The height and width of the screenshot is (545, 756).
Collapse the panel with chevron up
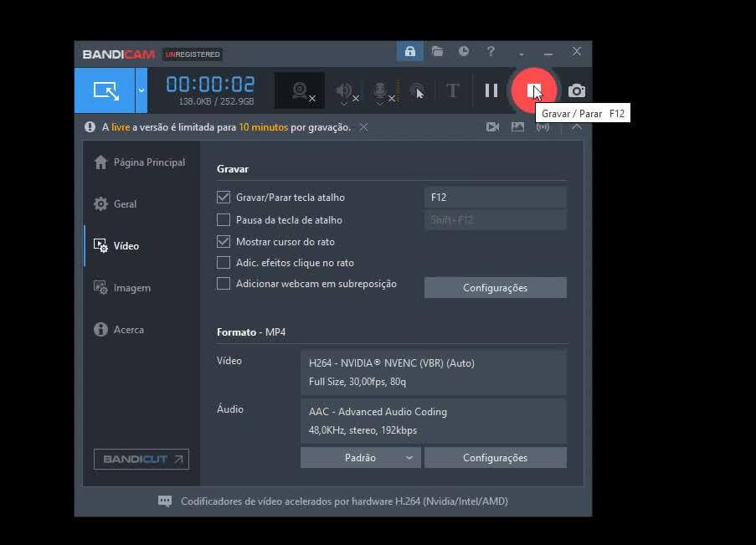[577, 127]
